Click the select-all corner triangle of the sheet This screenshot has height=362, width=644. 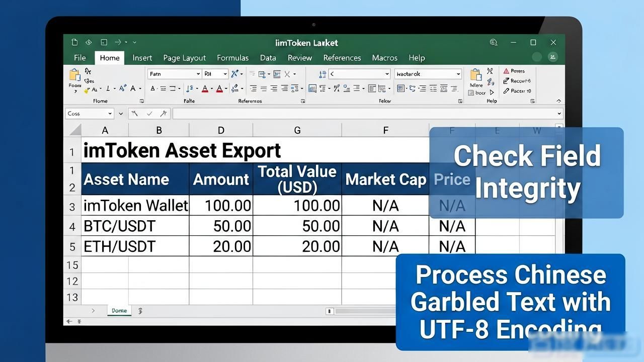[75, 130]
